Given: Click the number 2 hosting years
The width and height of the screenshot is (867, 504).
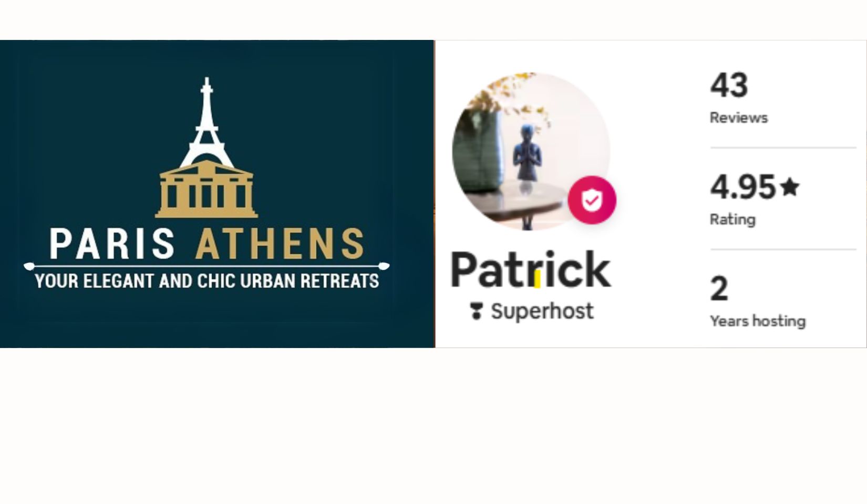Looking at the screenshot, I should pos(719,288).
